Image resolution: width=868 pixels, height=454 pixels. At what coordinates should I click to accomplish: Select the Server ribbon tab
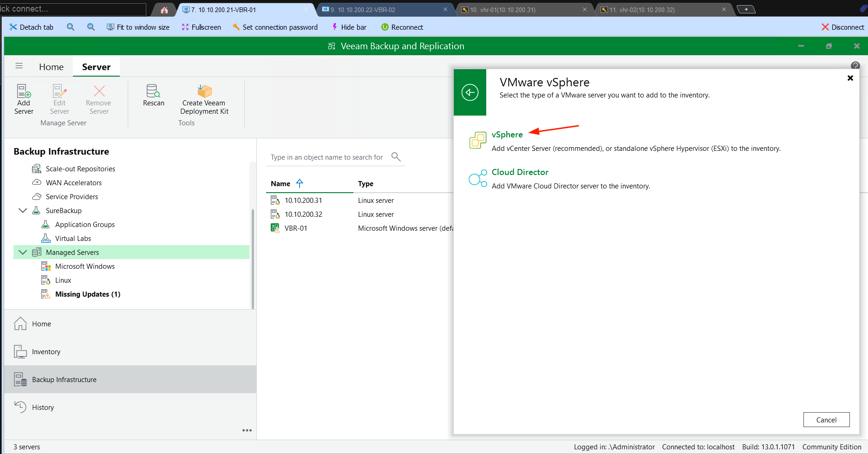96,67
